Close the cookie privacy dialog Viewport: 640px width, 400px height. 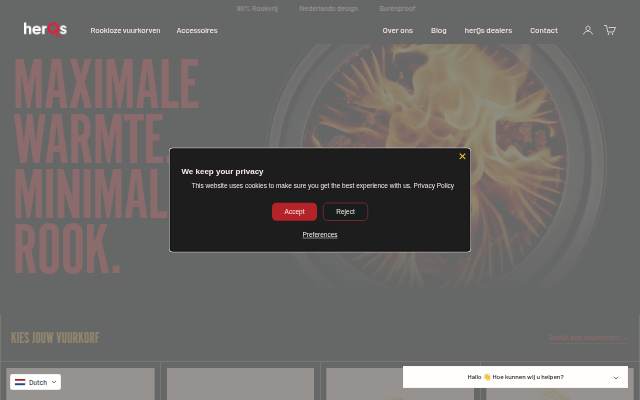tap(462, 156)
